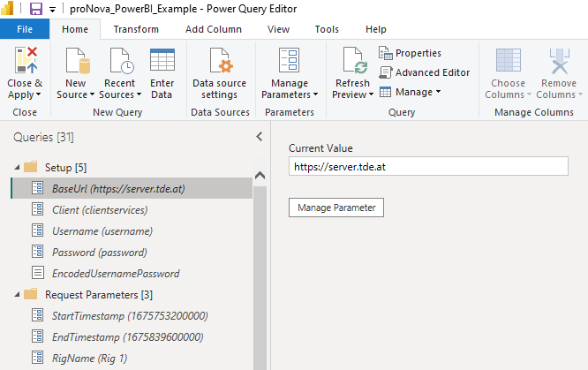The height and width of the screenshot is (370, 588).
Task: Click the save icon in title bar
Action: point(36,9)
